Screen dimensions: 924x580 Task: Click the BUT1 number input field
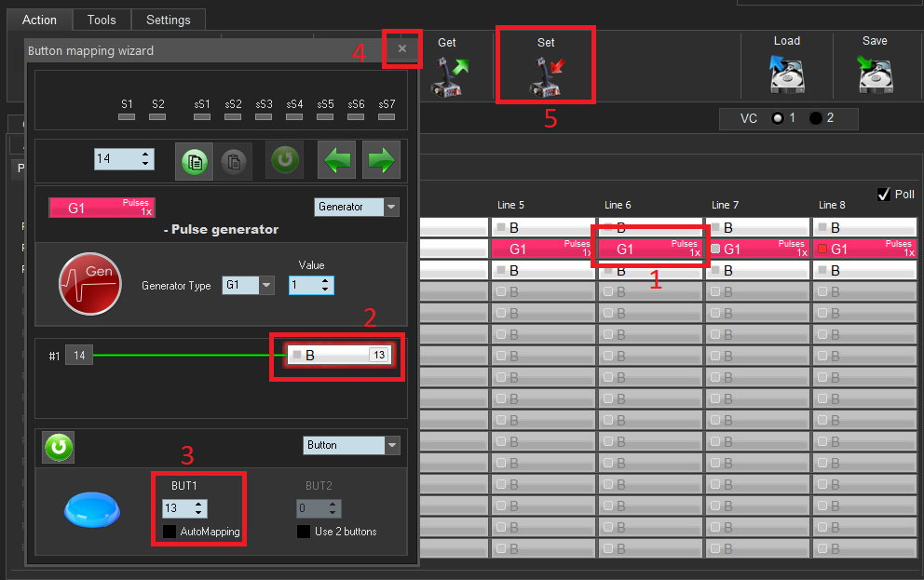175,508
